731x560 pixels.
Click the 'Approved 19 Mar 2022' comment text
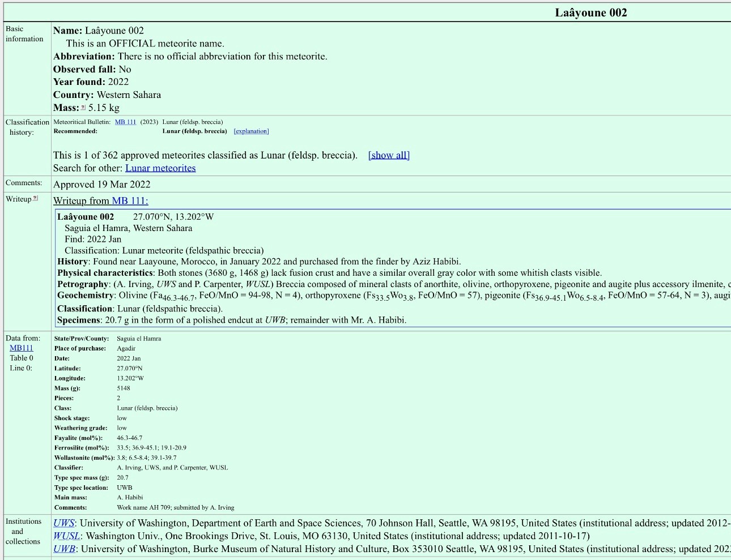point(102,185)
